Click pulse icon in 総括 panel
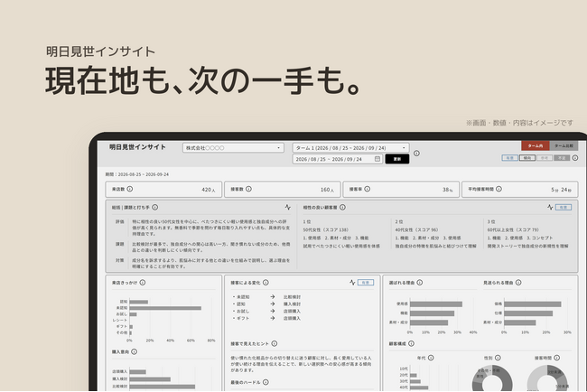Screen dimensions: 587x392 (x=287, y=207)
